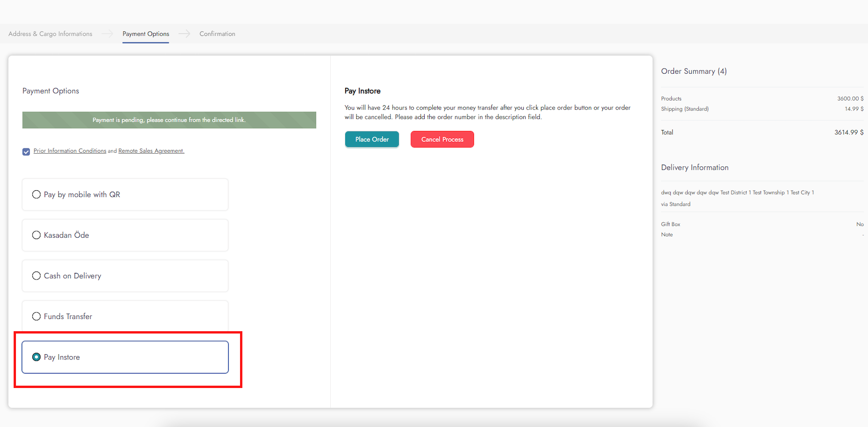Pick the Funds Transfer payment option

coord(36,317)
